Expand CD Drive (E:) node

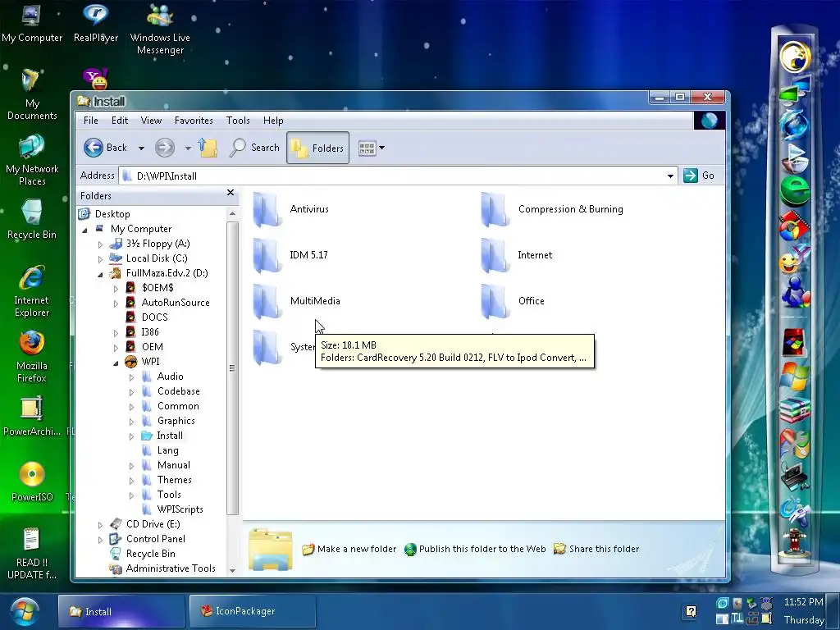[x=100, y=525]
